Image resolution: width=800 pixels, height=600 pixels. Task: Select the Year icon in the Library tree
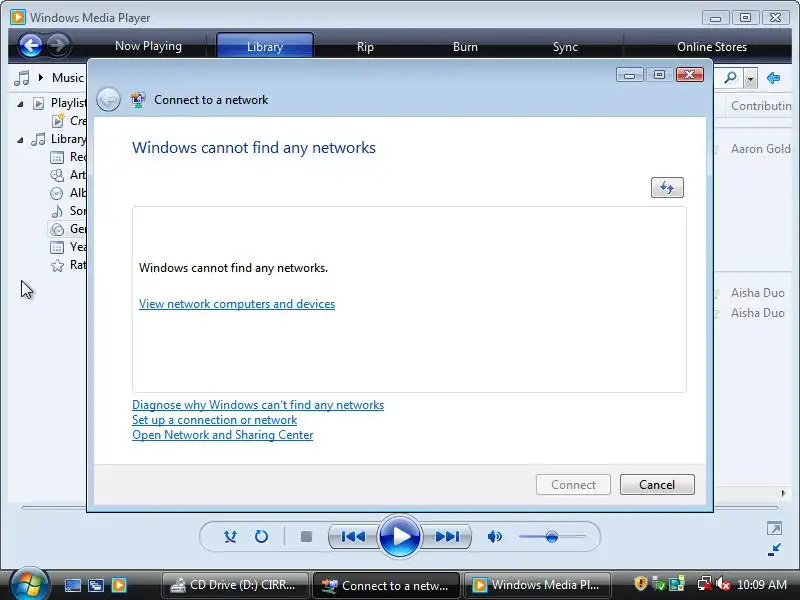pos(57,247)
